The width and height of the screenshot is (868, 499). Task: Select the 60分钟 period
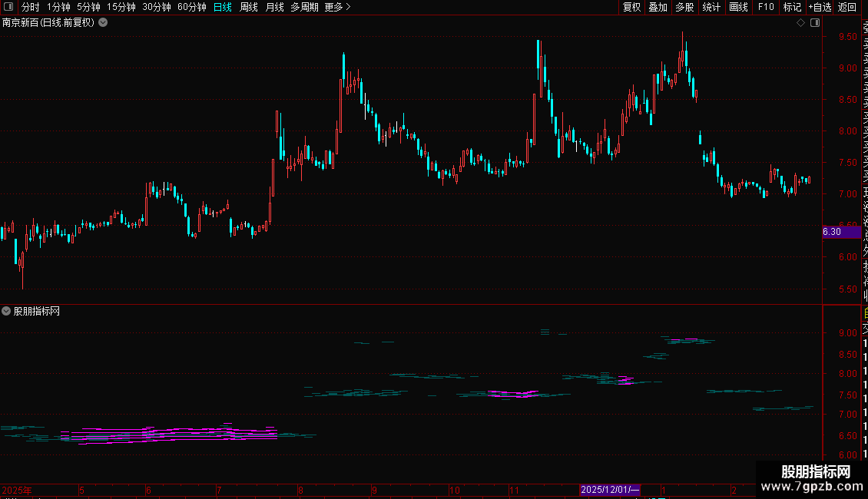coord(192,7)
